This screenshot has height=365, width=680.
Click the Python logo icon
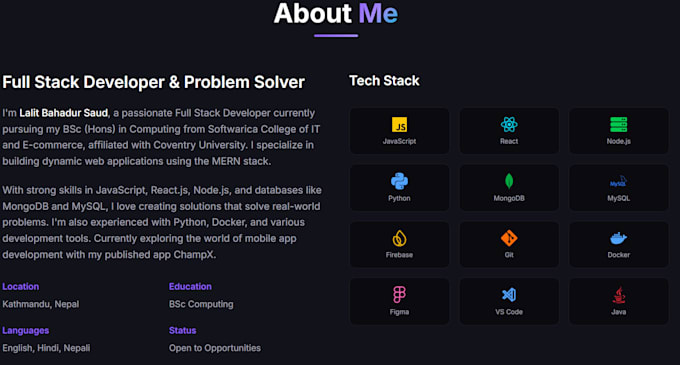point(399,181)
